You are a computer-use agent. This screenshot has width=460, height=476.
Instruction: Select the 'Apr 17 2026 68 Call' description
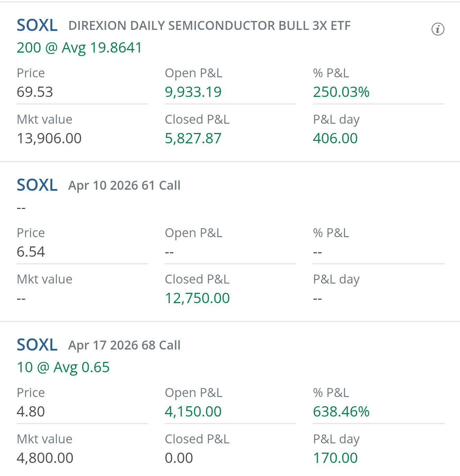click(124, 345)
